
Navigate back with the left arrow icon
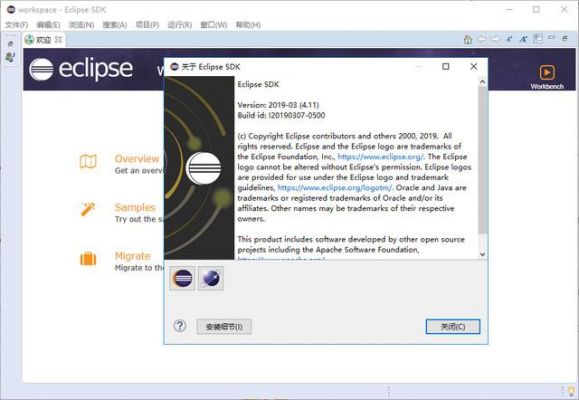[482, 39]
